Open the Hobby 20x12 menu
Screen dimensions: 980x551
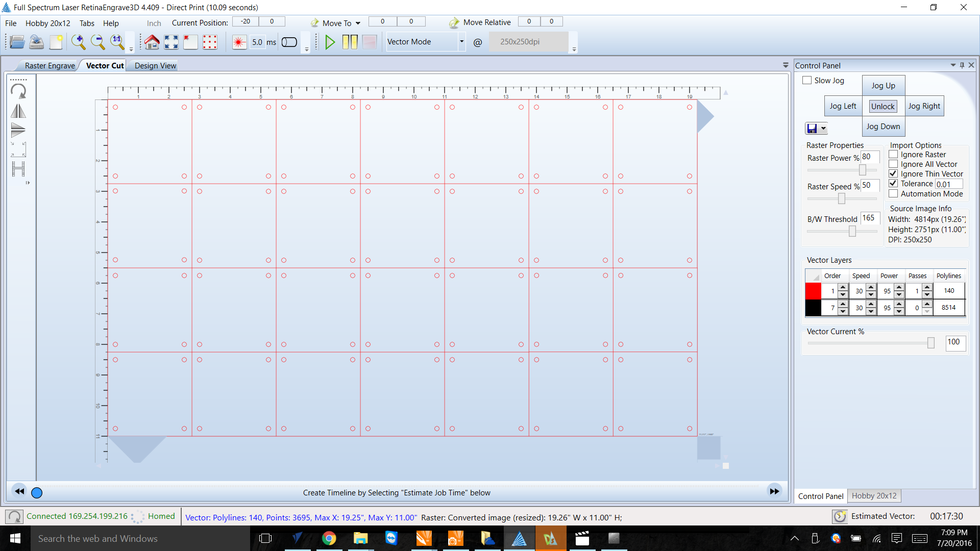click(48, 23)
